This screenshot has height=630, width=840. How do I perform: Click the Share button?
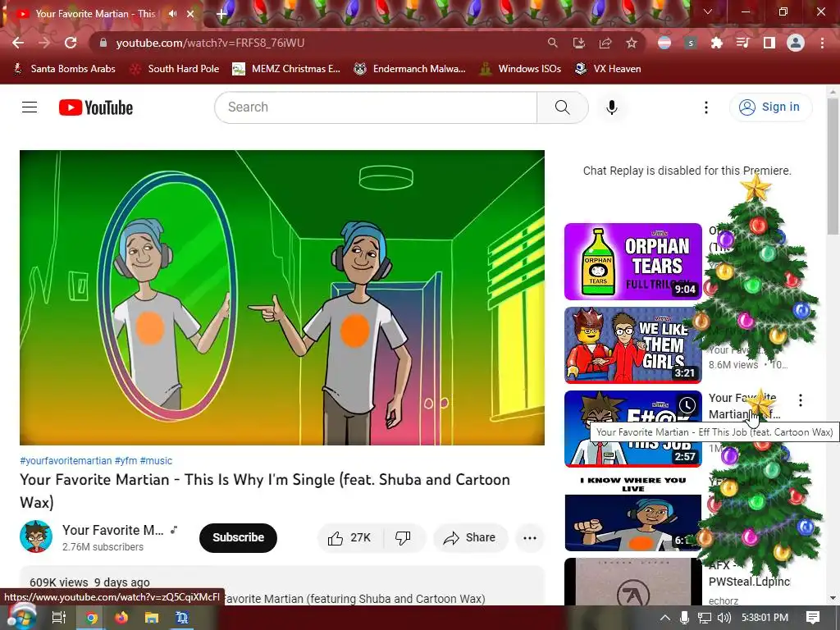tap(470, 538)
